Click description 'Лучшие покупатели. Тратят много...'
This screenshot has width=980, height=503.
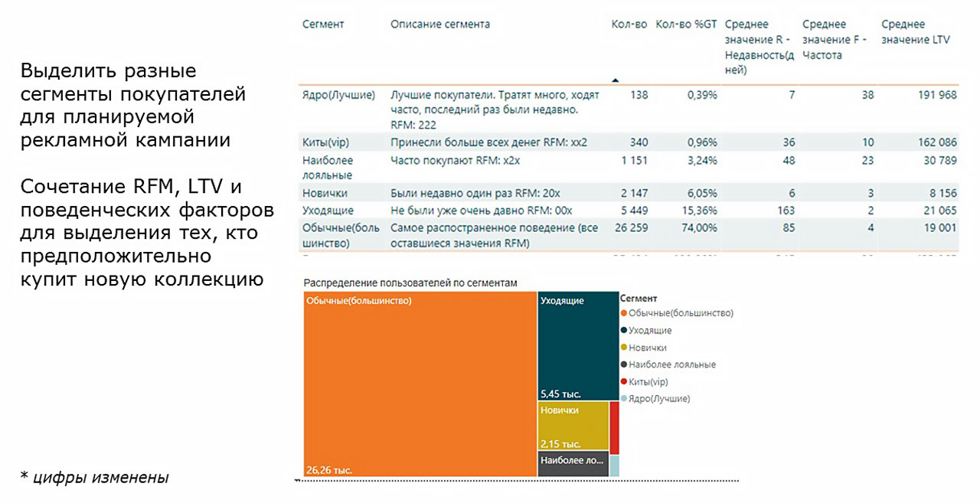[495, 109]
